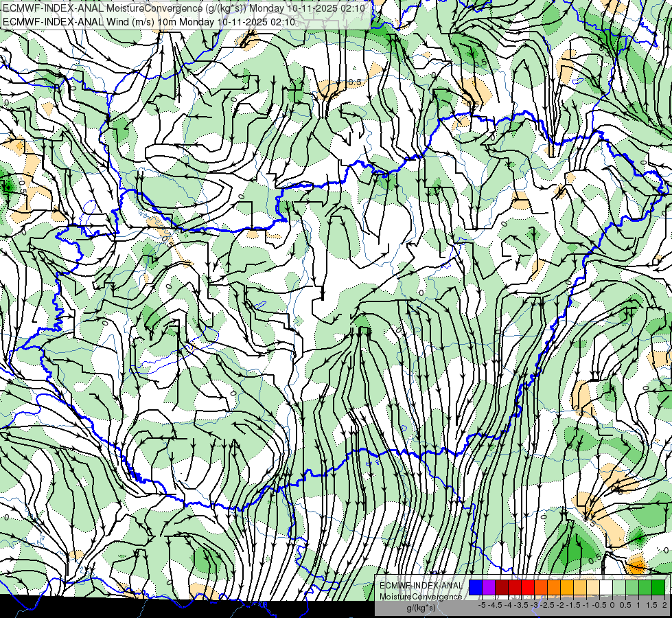Click the amber swatch between -2 and -1.5

pyautogui.click(x=567, y=587)
